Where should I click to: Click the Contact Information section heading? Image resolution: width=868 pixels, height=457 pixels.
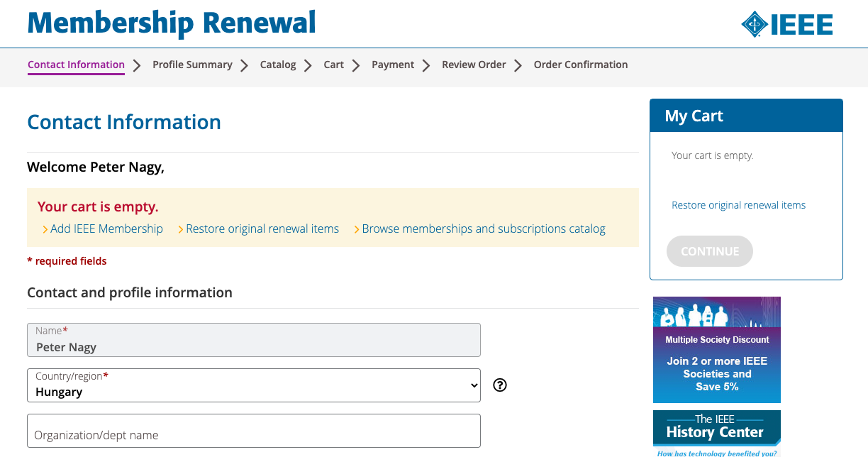coord(124,122)
